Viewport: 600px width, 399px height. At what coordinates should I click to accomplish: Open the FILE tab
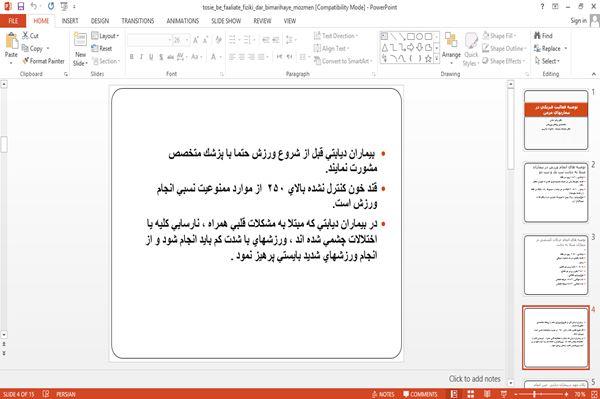tap(13, 21)
